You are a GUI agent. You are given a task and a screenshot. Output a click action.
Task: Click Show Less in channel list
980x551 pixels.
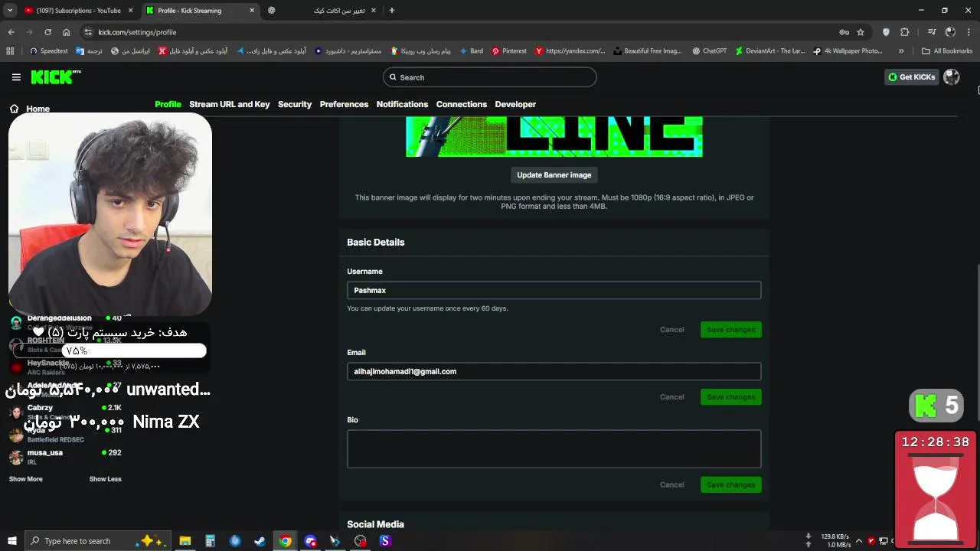[105, 479]
